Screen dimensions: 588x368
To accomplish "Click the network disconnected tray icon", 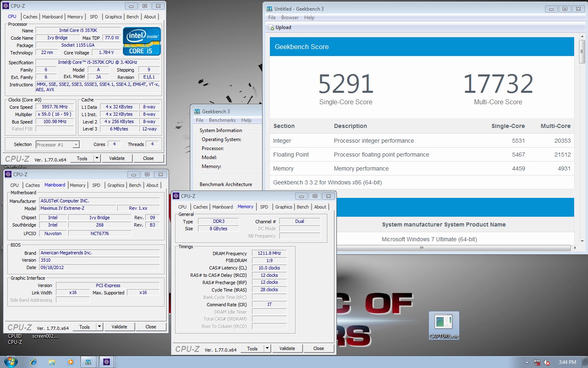I will [x=537, y=362].
